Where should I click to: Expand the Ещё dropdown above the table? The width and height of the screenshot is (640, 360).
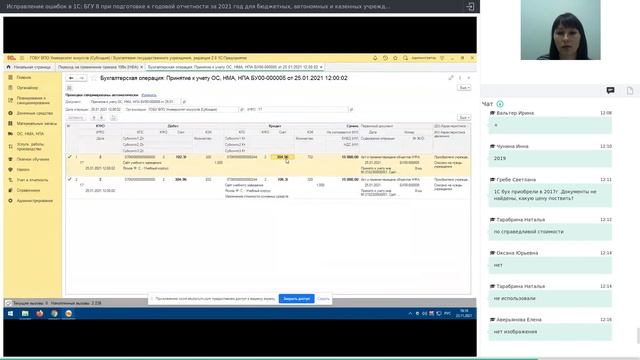464,118
